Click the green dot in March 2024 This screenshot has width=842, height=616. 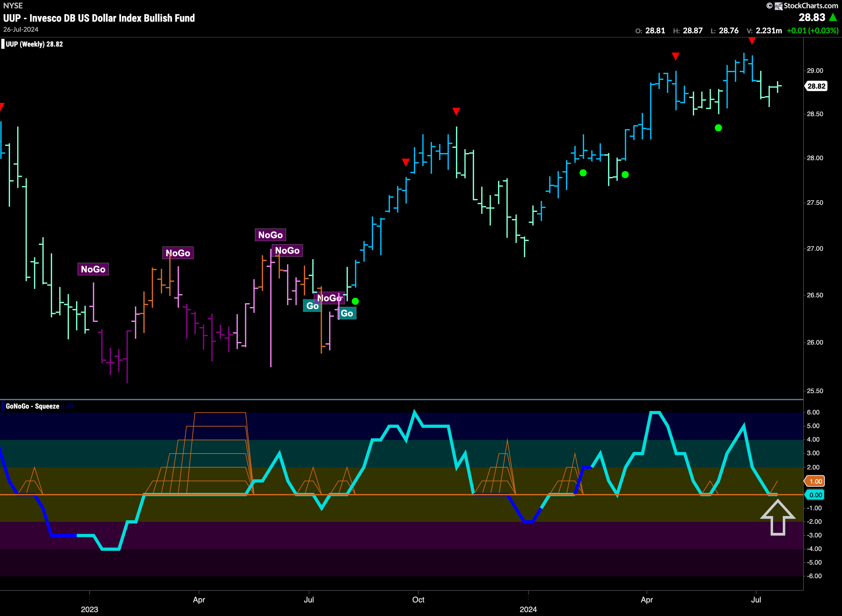[x=625, y=174]
